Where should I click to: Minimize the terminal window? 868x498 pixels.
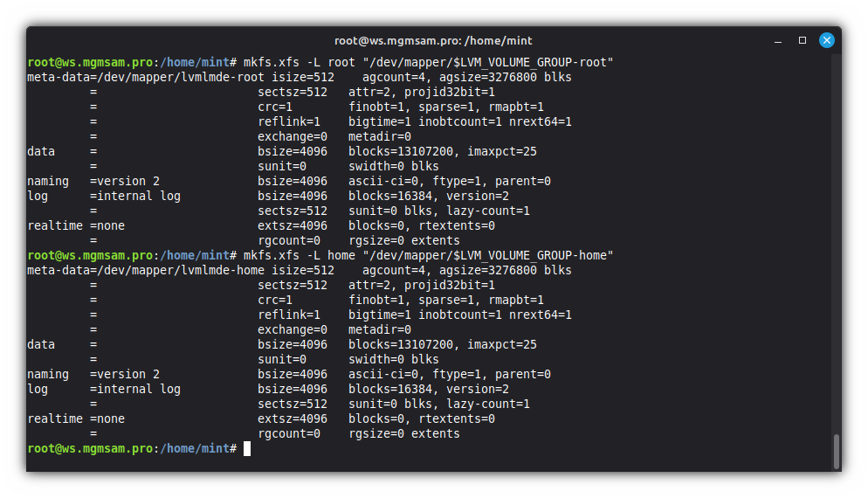point(779,40)
